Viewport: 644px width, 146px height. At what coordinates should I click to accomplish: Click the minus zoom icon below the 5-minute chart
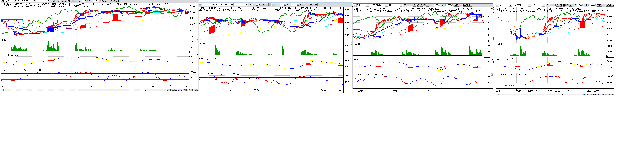(x=173, y=90)
